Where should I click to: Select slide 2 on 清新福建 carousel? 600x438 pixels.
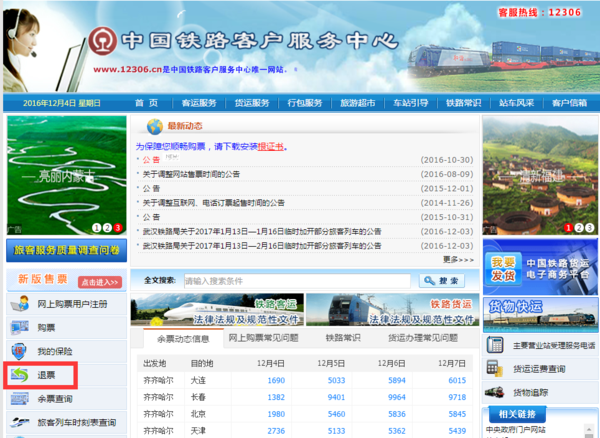(x=579, y=228)
